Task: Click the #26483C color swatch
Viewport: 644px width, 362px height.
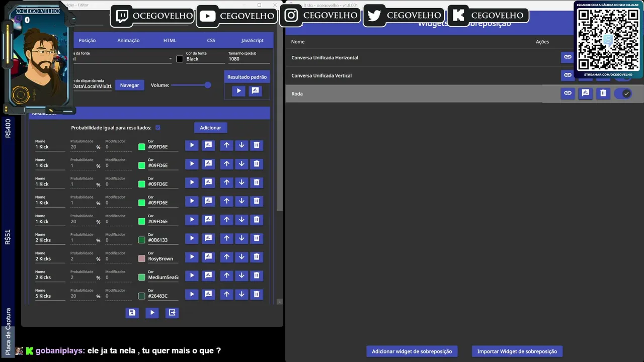Action: [x=142, y=296]
